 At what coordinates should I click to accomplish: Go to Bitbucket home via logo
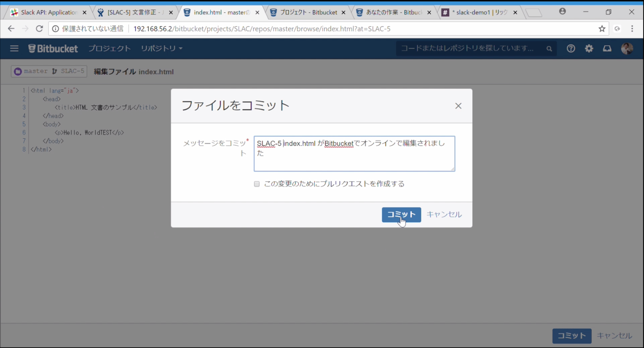[53, 48]
